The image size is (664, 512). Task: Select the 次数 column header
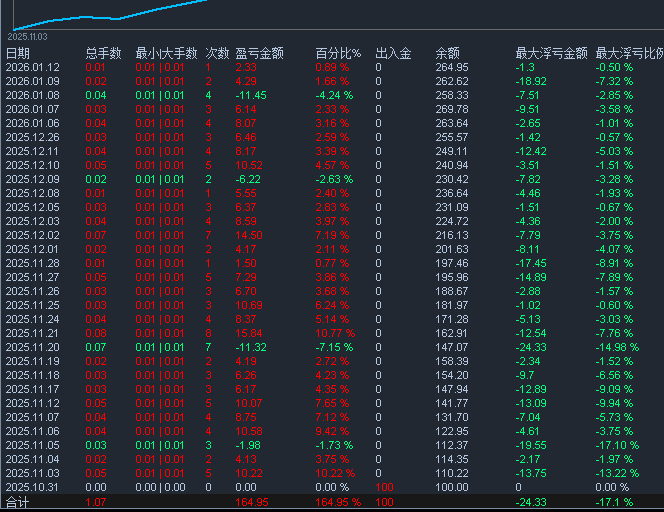tap(216, 53)
